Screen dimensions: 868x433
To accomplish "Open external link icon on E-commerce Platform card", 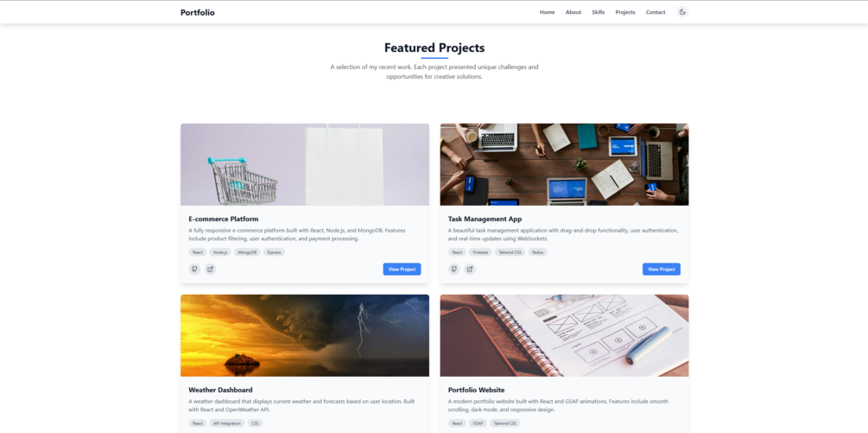I will pos(210,269).
